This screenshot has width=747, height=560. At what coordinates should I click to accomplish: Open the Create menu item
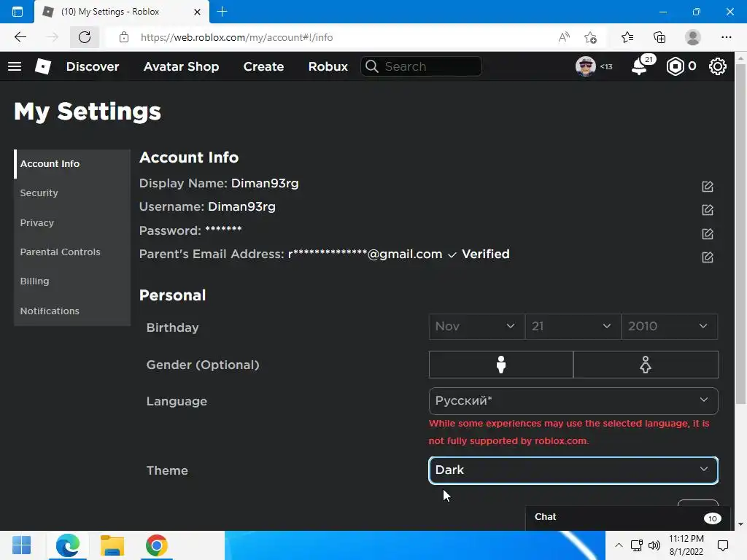(x=263, y=66)
